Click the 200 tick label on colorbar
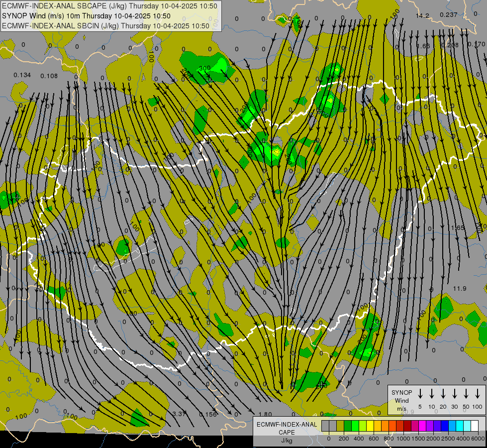The width and height of the screenshot is (487, 448). [344, 439]
